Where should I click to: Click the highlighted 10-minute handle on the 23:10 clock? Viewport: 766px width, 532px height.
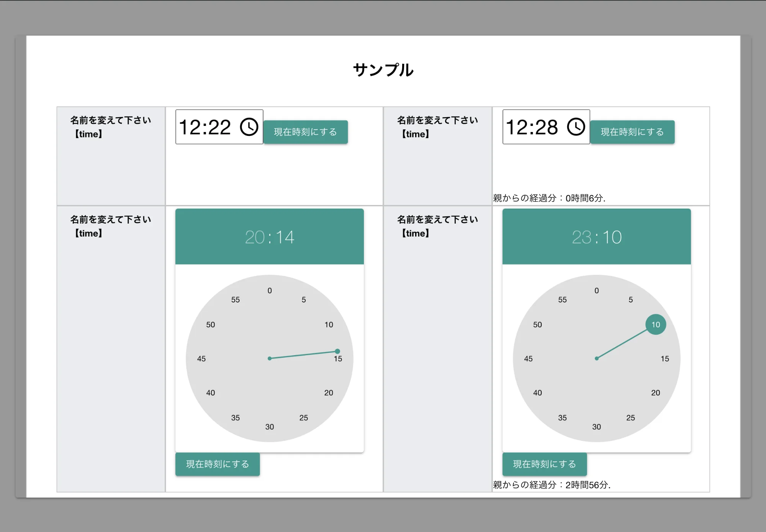tap(656, 324)
